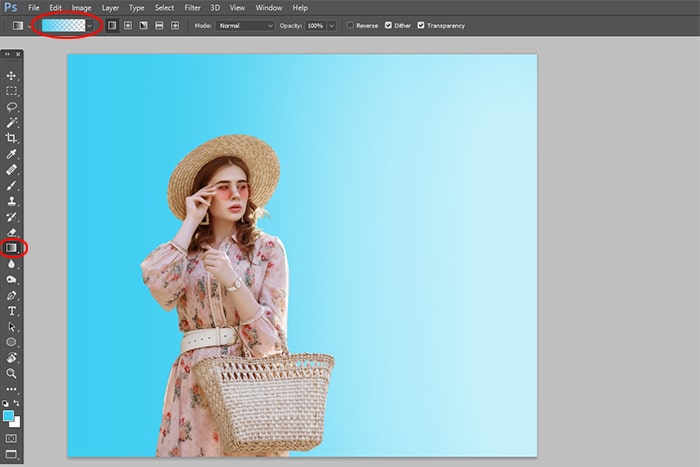This screenshot has height=467, width=700.
Task: Collapse the toolbox with double arrows
Action: click(7, 54)
